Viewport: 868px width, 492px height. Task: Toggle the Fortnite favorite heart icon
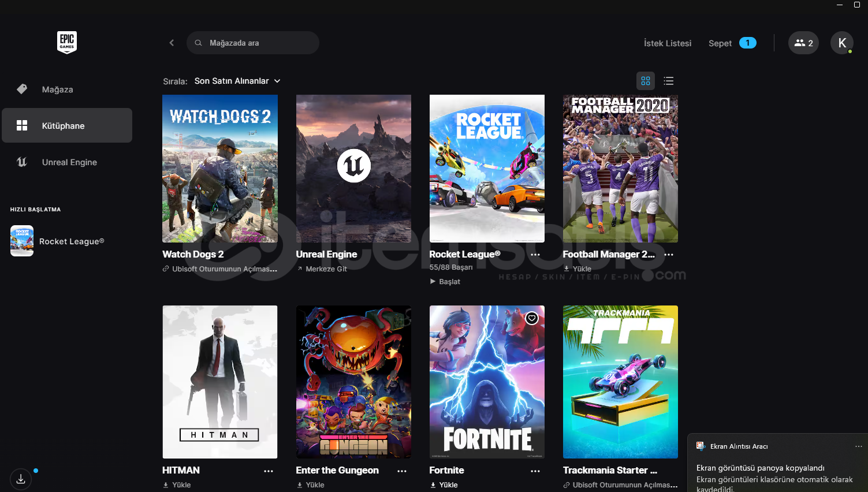point(532,318)
